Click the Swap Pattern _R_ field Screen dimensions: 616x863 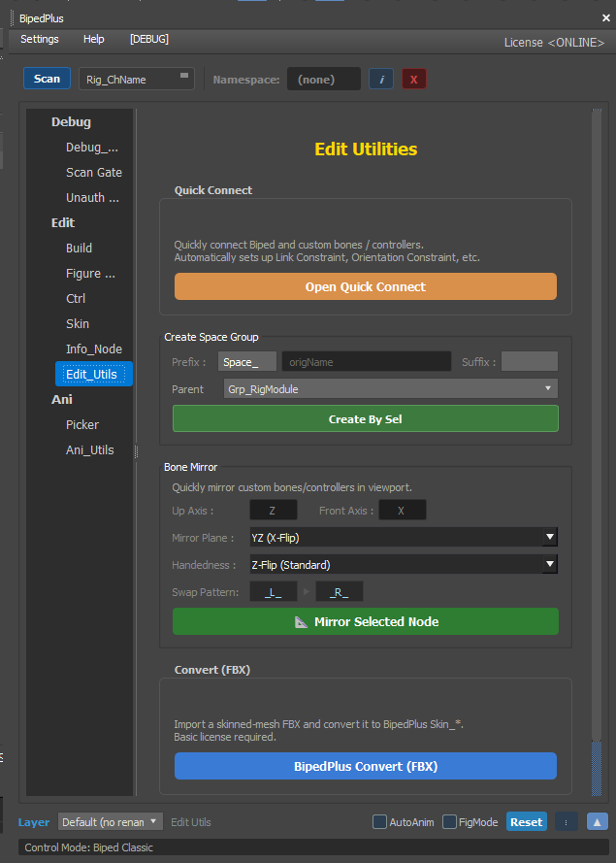pyautogui.click(x=340, y=591)
